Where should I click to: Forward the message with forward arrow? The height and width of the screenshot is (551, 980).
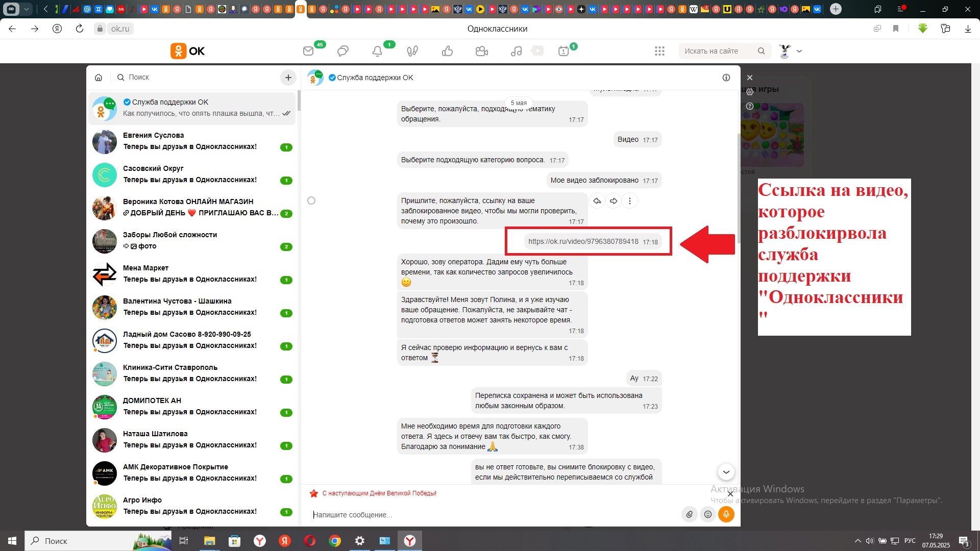point(614,201)
